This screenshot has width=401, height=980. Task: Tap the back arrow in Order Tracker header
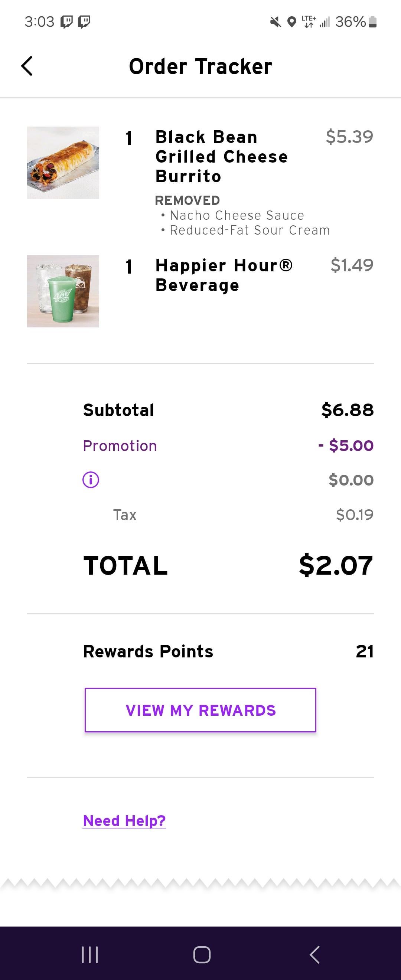(27, 66)
